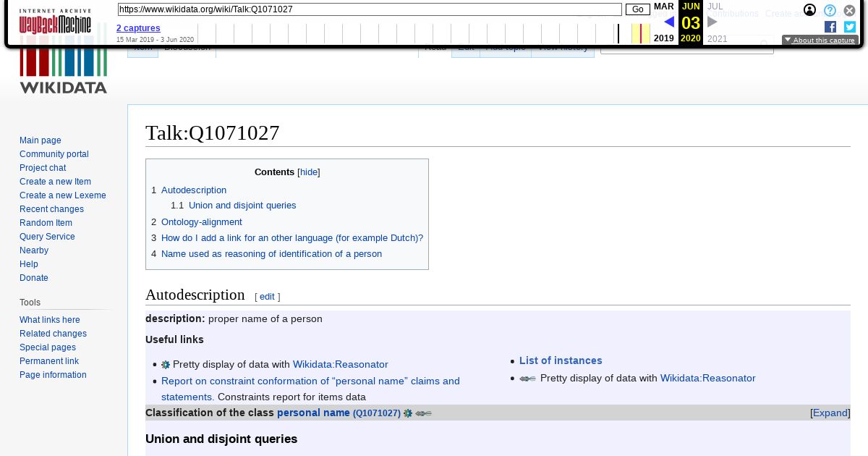
Task: Click the Reasonator icon in right column bullet
Action: point(527,379)
